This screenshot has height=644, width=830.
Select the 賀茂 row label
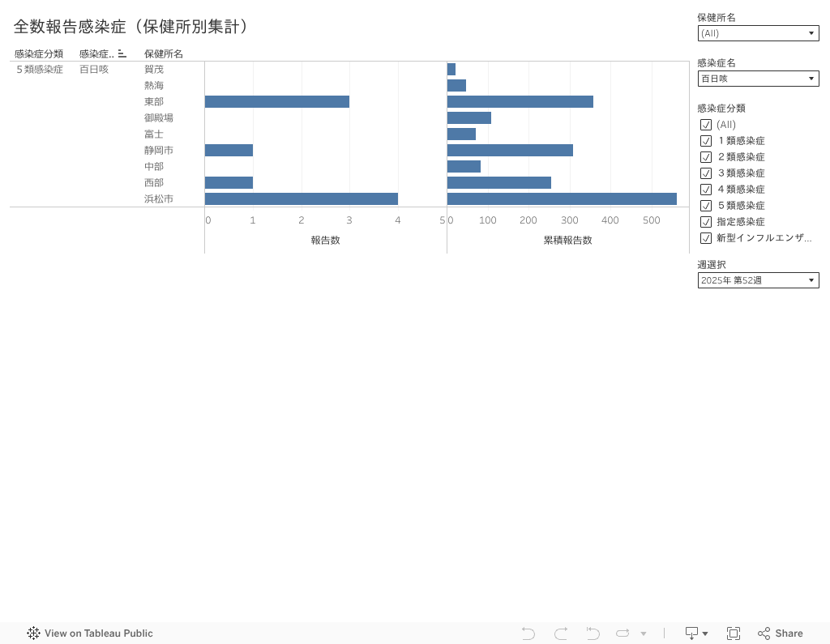[154, 70]
